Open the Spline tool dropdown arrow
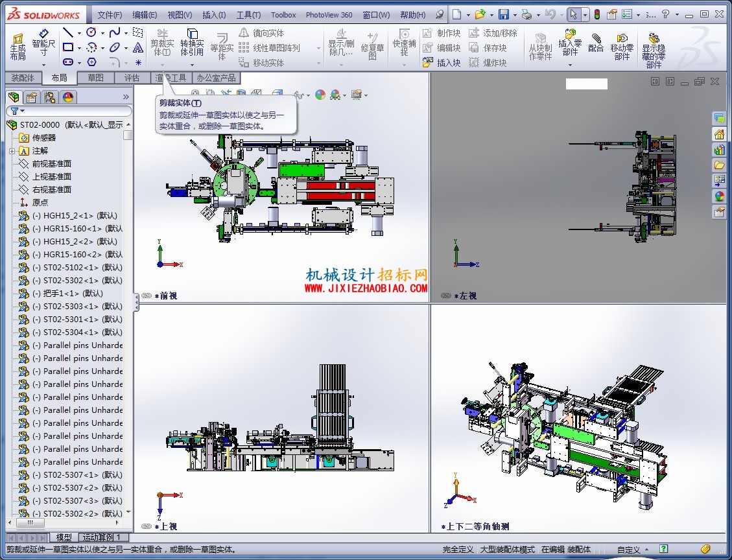This screenshot has height=560, width=732. click(126, 33)
